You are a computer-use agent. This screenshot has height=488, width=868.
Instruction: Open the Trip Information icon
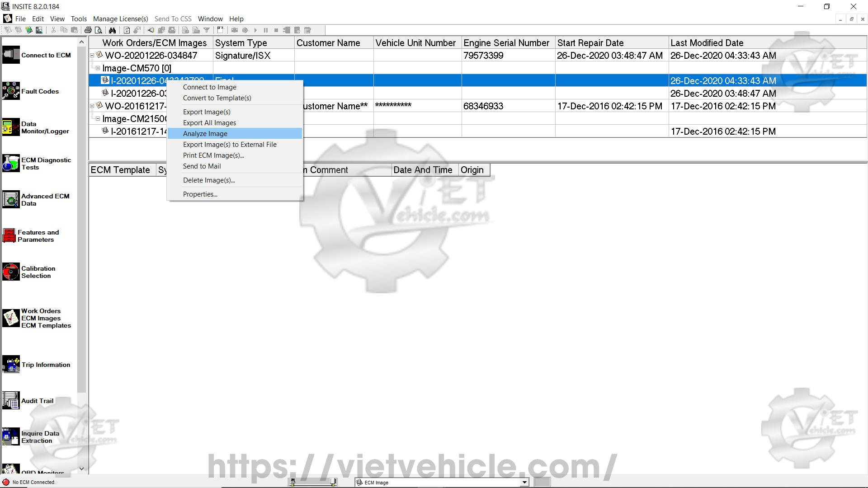(x=11, y=364)
